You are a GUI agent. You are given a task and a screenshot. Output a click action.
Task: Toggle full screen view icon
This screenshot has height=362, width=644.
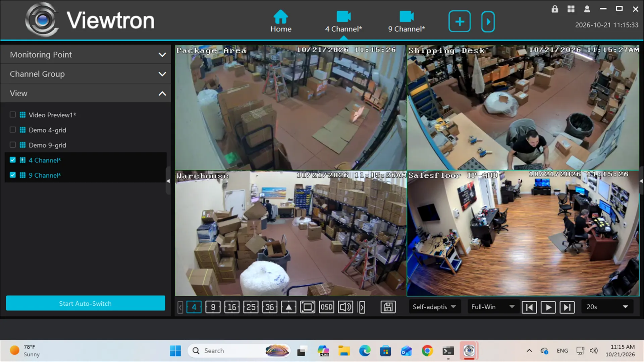pos(308,307)
